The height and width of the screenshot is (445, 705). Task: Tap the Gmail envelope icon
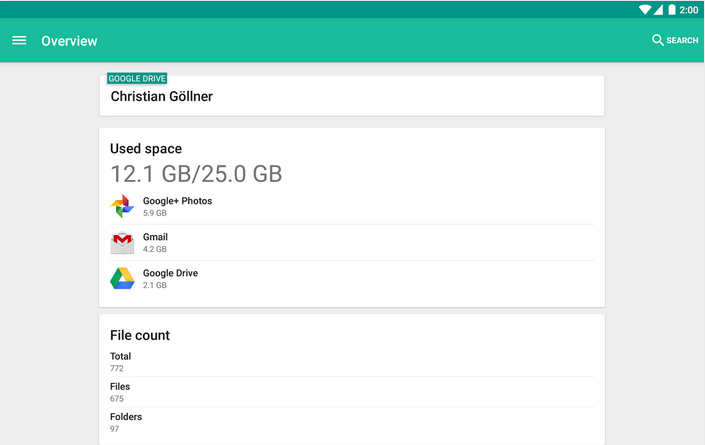(122, 242)
